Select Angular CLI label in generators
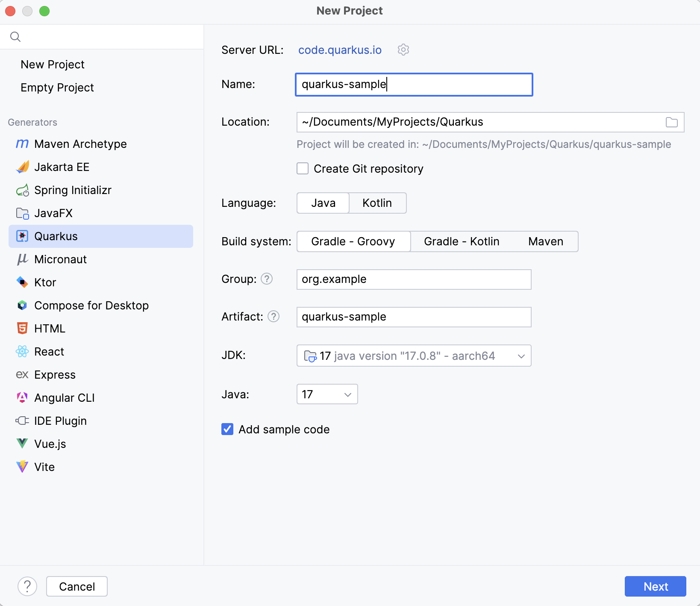 coord(65,398)
